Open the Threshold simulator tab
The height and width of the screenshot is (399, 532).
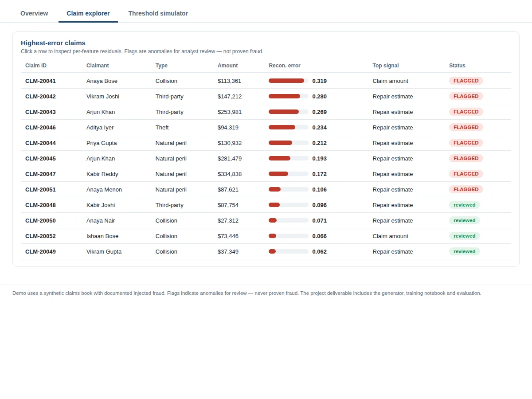[x=158, y=13]
